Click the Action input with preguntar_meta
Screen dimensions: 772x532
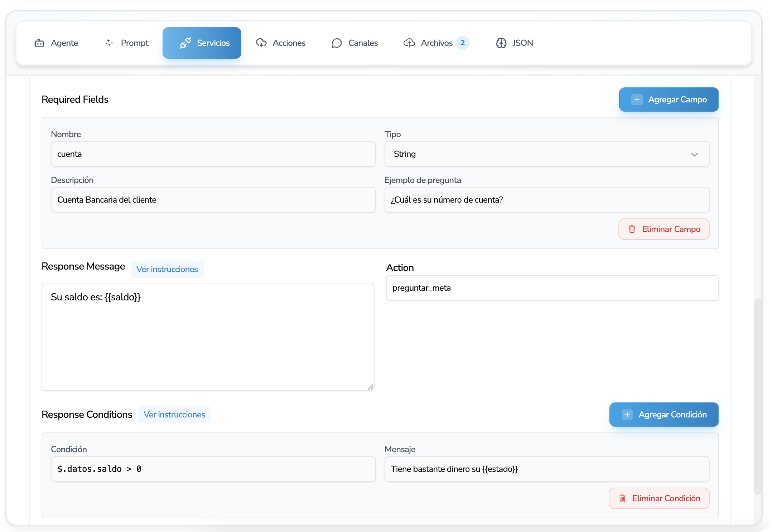pos(552,288)
